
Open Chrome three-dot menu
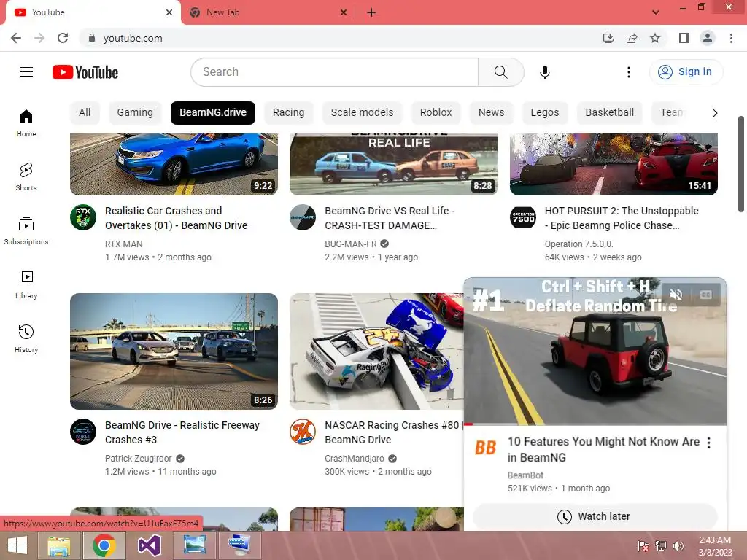point(731,38)
